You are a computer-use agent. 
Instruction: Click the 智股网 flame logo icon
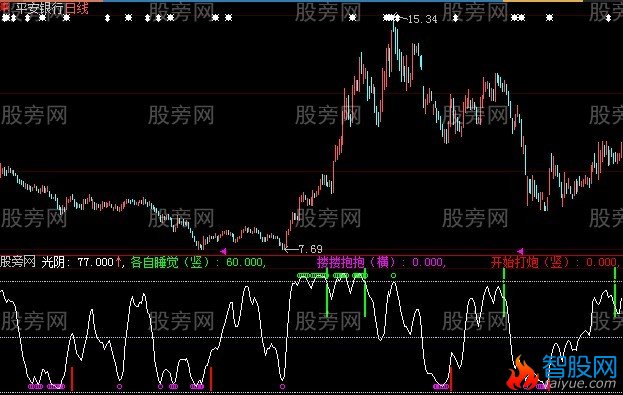click(522, 374)
